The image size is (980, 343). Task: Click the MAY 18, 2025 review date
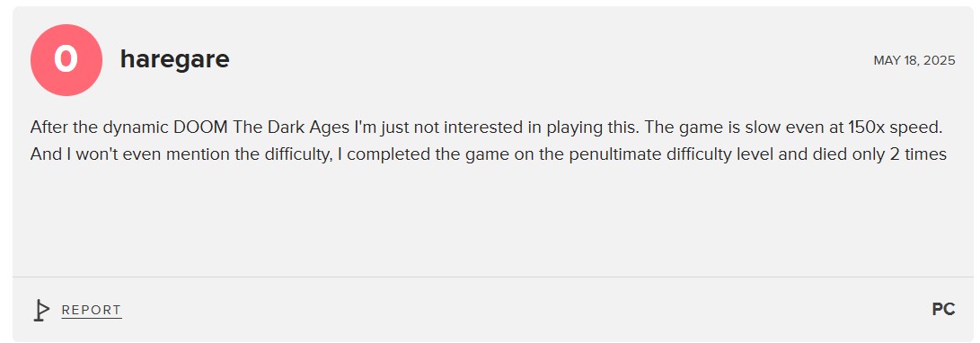point(914,60)
